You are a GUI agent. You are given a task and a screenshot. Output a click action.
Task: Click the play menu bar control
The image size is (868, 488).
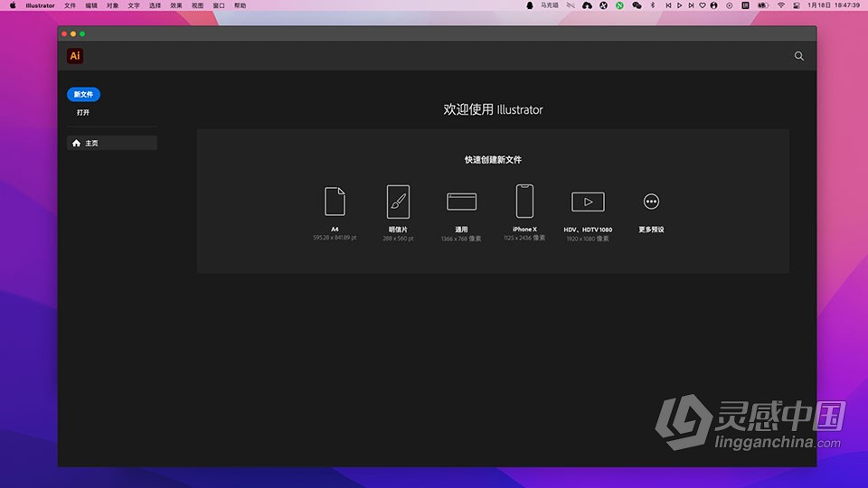tap(680, 5)
